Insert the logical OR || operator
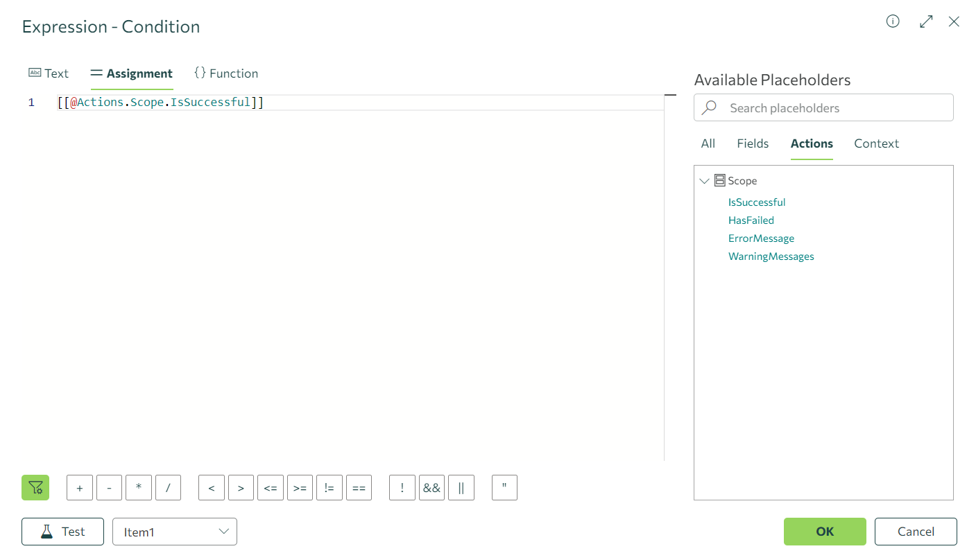Viewport: 976px width, 560px height. pos(461,488)
